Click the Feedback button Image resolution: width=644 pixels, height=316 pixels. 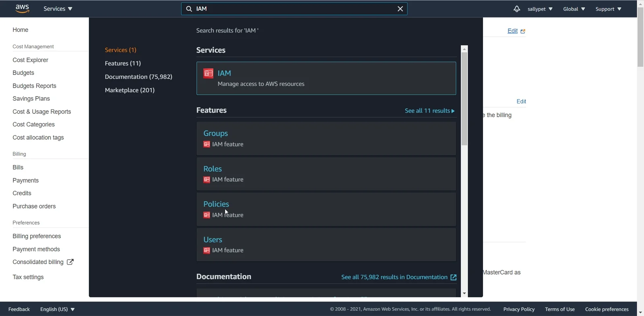click(x=19, y=309)
